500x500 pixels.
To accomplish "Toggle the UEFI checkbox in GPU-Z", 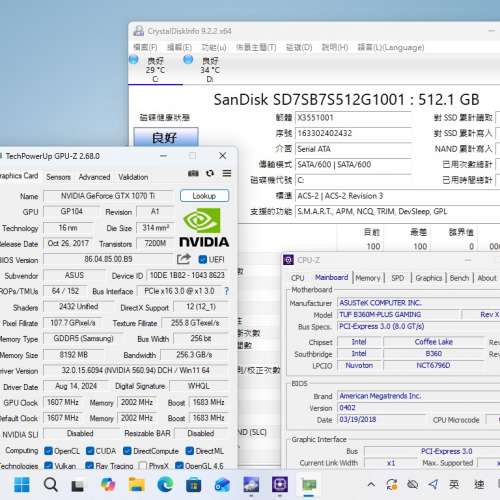I will 203,259.
